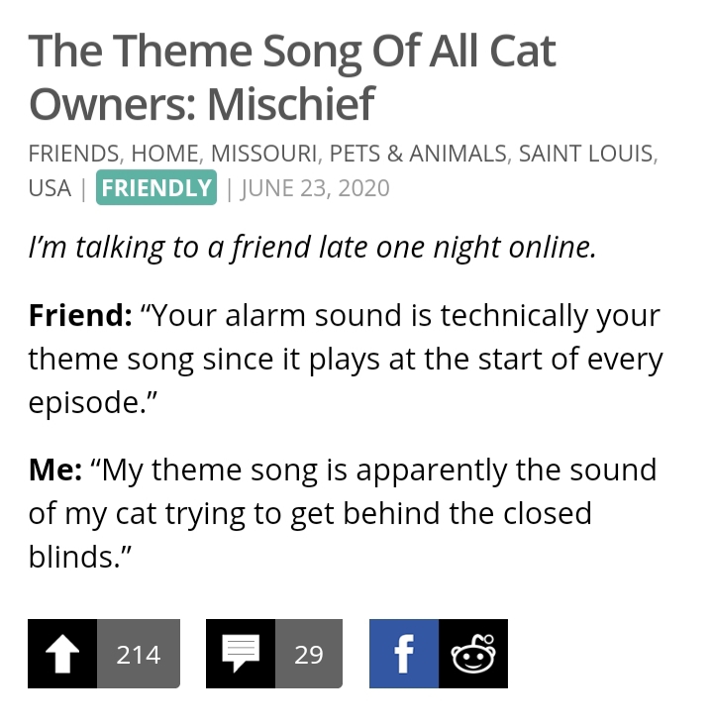Open comments via the speech bubble icon
713x728 pixels.
click(x=241, y=654)
